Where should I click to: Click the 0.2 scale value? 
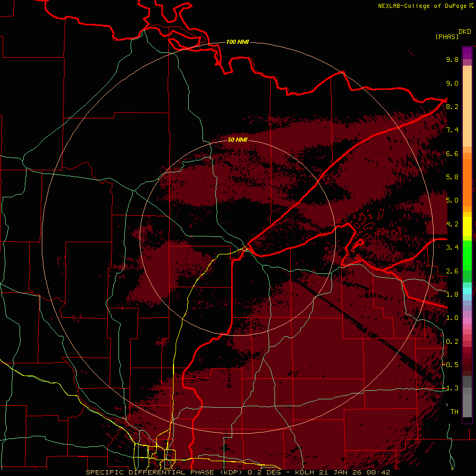click(x=452, y=342)
